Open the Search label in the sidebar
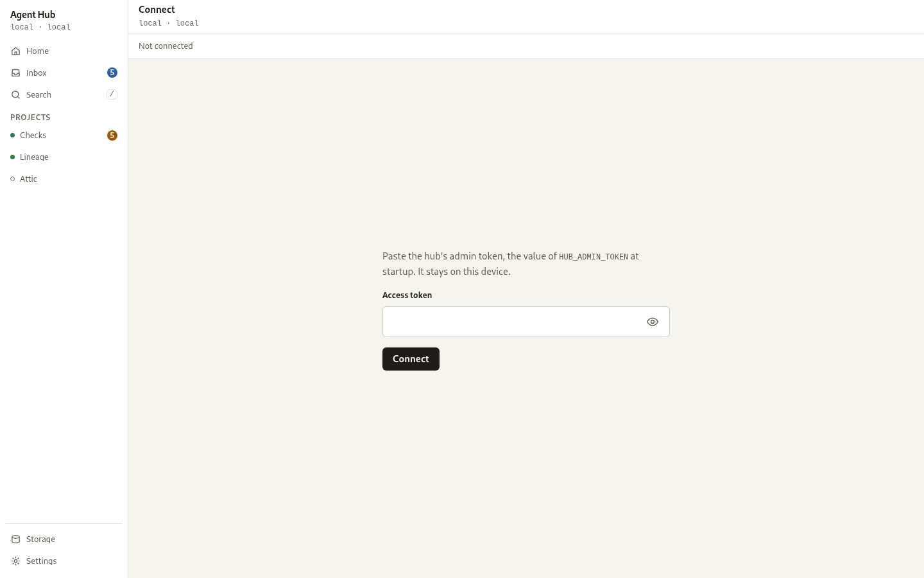924x578 pixels. click(x=38, y=95)
